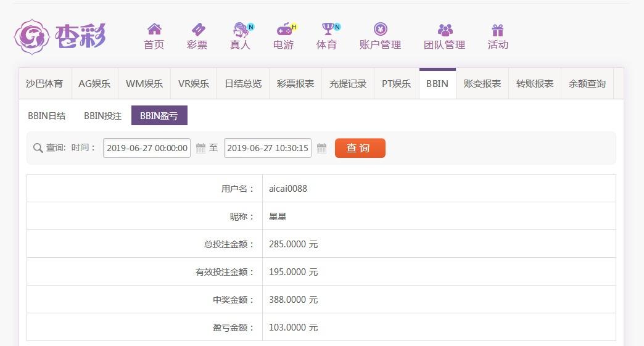Open calendar picker for end time
The image size is (644, 346).
321,148
